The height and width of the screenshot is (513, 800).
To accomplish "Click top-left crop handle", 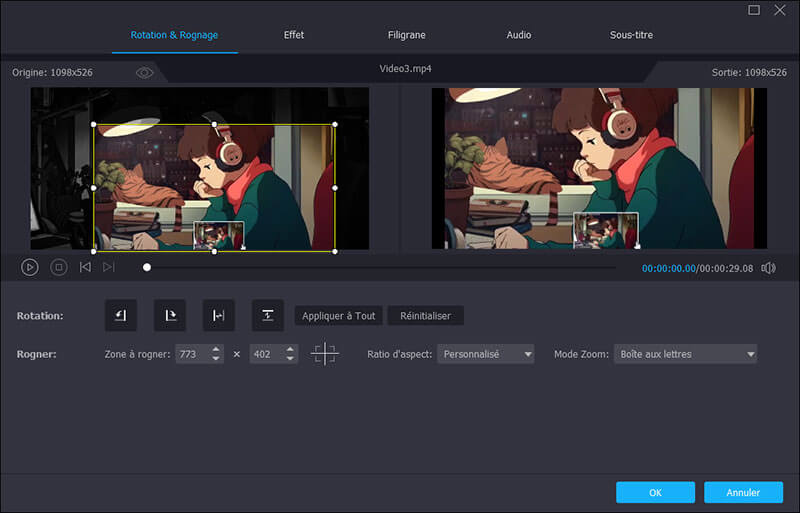I will coord(93,124).
